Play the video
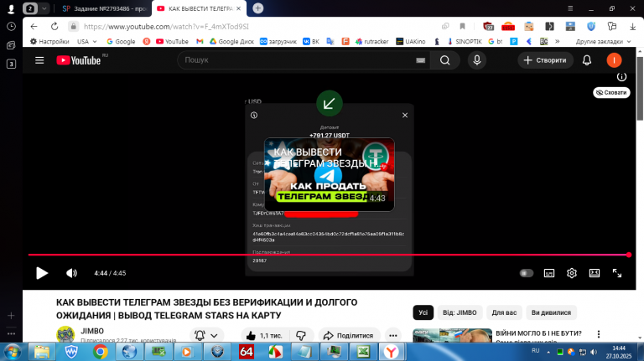Image resolution: width=644 pixels, height=361 pixels. pyautogui.click(x=41, y=273)
